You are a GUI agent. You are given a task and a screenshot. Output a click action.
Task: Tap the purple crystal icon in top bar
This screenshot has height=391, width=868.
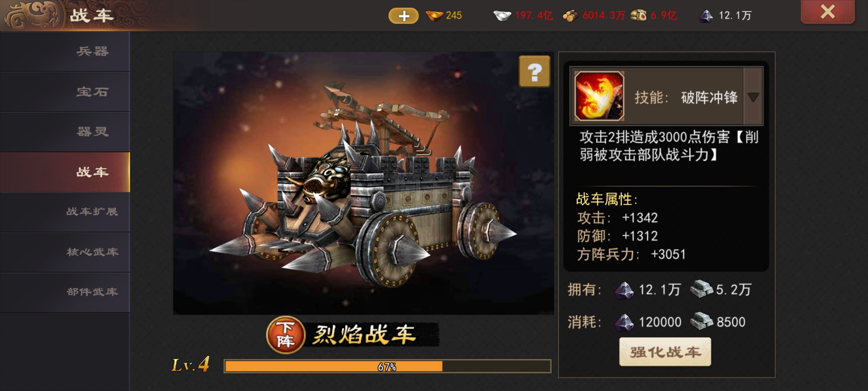(706, 16)
